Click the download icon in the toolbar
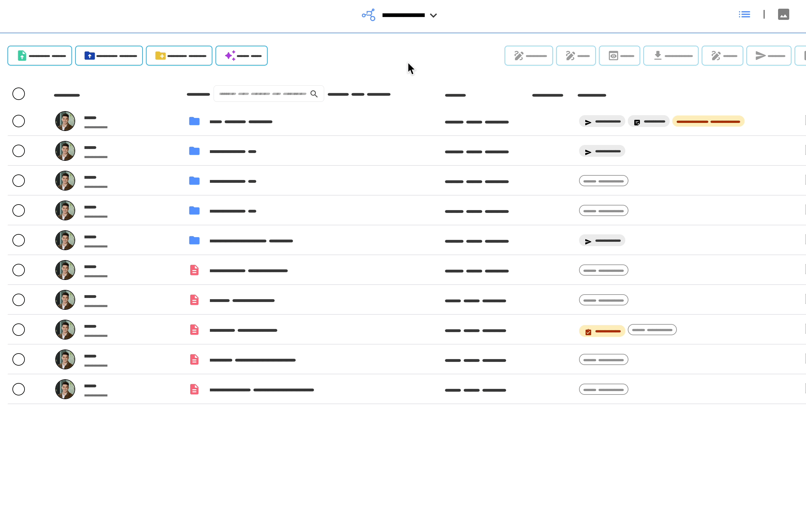 point(658,55)
